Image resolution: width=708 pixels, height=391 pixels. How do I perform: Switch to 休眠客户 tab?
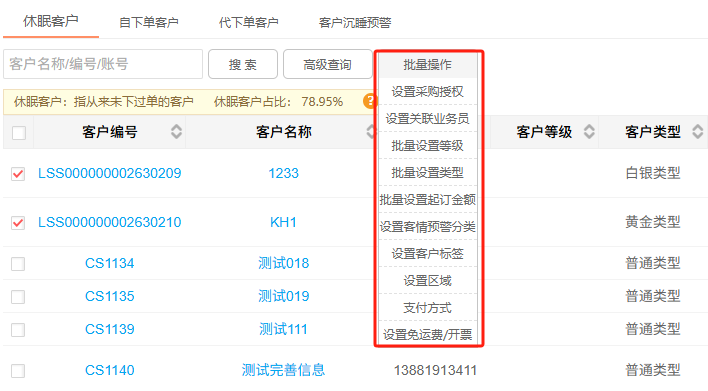51,21
